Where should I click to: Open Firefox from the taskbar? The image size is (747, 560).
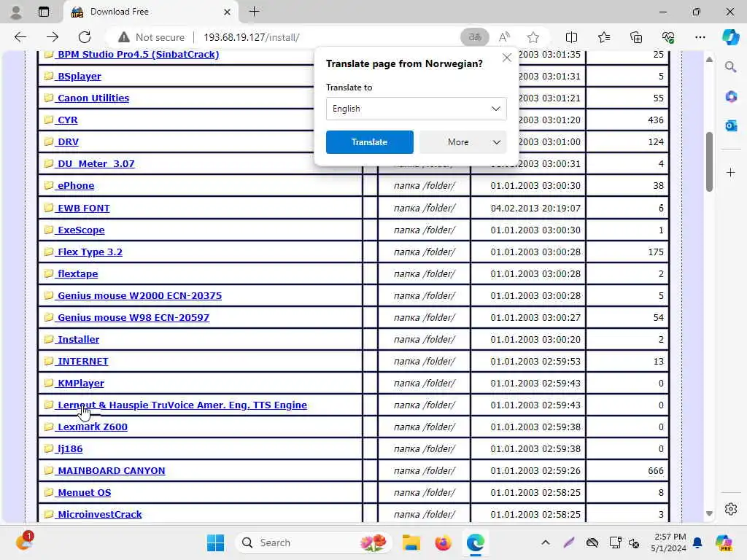443,542
